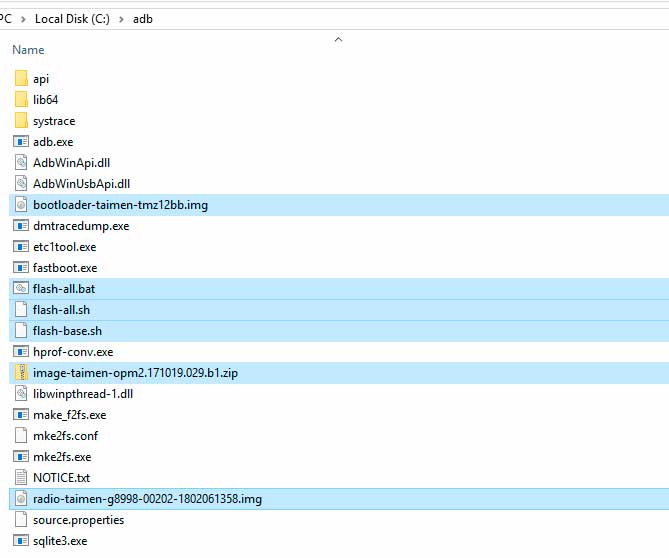669x558 pixels.
Task: Click the api folder icon
Action: coord(21,78)
